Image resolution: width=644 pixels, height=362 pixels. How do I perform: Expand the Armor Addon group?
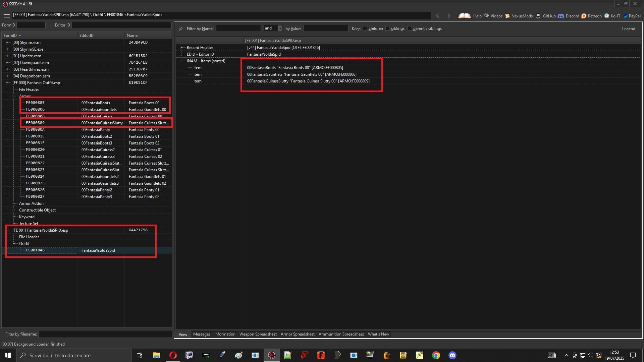click(x=14, y=203)
